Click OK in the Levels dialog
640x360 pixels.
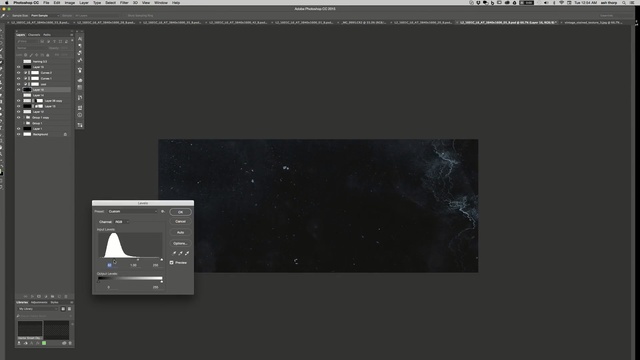point(180,212)
